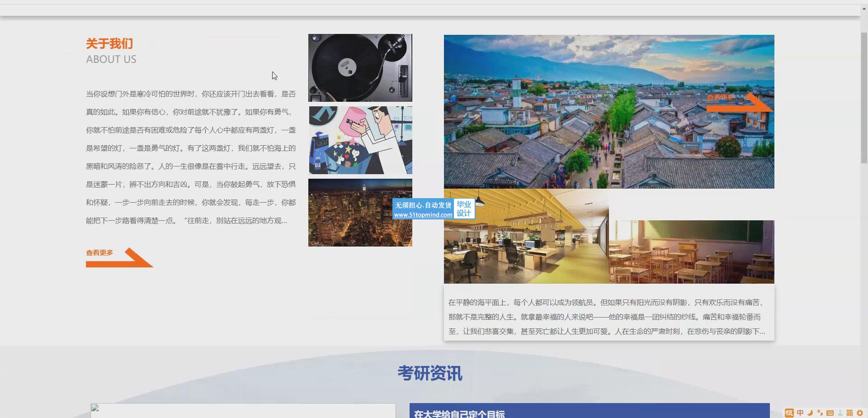Toggle the Chinese punctuation mode icon
The image size is (868, 418).
(820, 413)
